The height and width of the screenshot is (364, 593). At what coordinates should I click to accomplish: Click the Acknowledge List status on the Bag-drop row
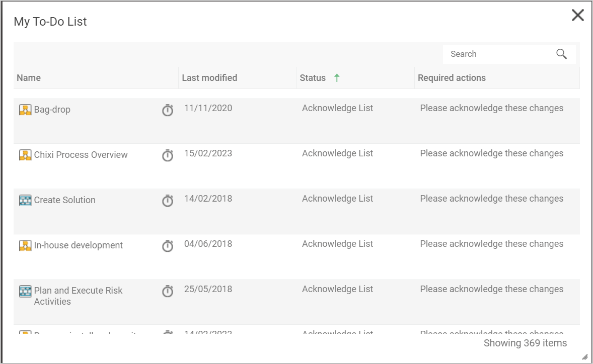pyautogui.click(x=337, y=108)
